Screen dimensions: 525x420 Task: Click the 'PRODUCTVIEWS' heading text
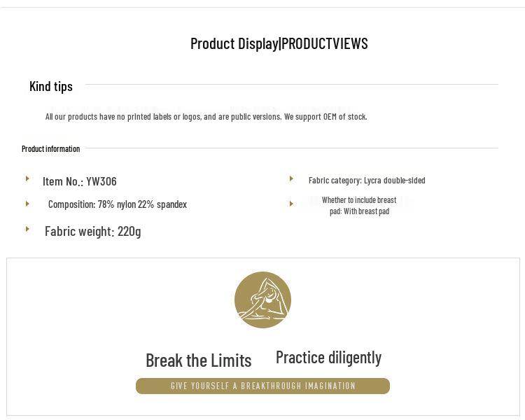coord(325,43)
